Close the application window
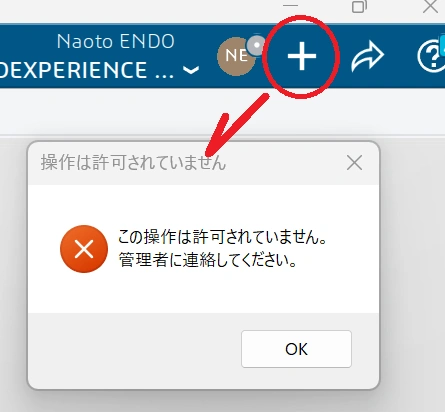The width and height of the screenshot is (445, 412). tap(430, 6)
